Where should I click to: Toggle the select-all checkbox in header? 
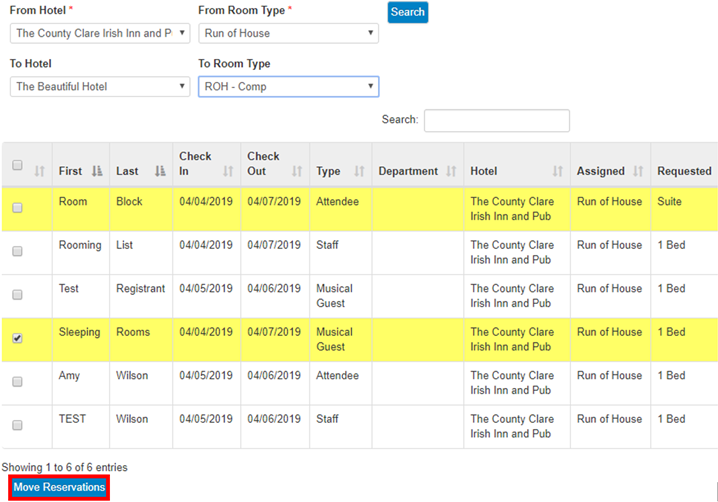[x=17, y=166]
